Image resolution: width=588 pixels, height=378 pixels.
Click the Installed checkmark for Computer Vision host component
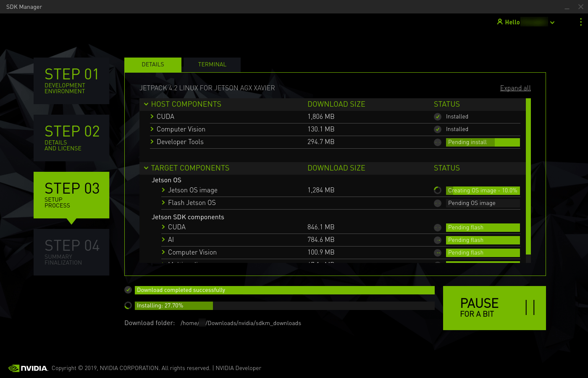(437, 129)
